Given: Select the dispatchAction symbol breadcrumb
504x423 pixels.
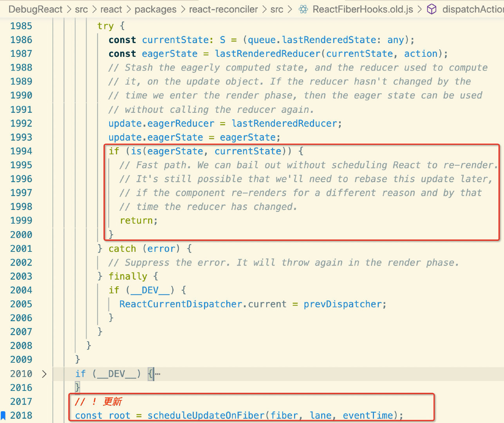Looking at the screenshot, I should (473, 9).
